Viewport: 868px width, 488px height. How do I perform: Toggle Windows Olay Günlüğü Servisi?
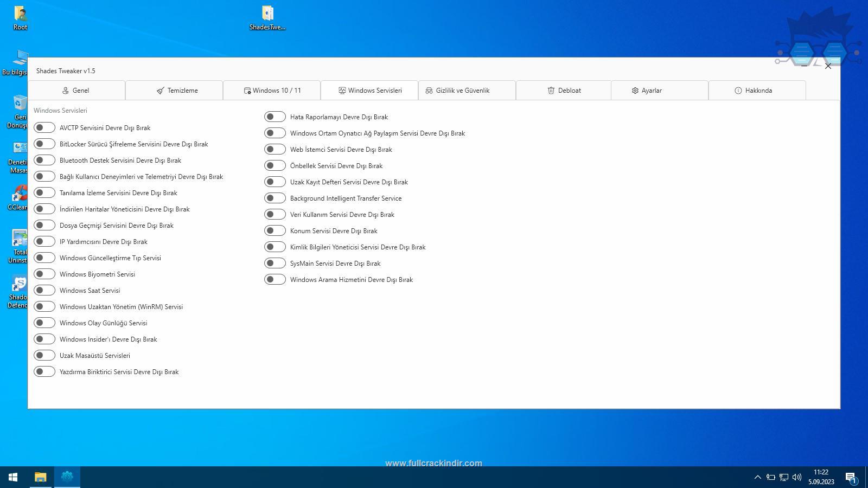point(44,323)
